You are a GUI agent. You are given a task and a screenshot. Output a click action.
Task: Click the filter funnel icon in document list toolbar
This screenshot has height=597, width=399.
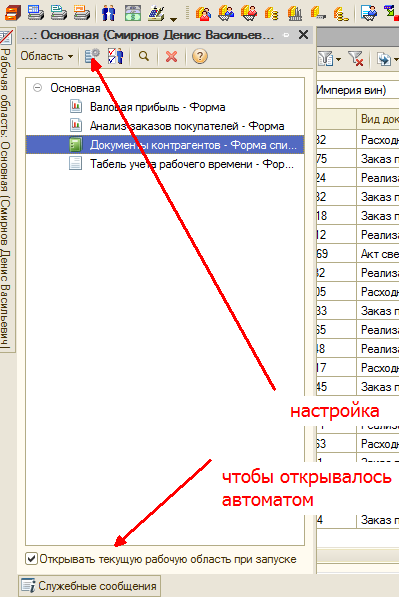(326, 59)
